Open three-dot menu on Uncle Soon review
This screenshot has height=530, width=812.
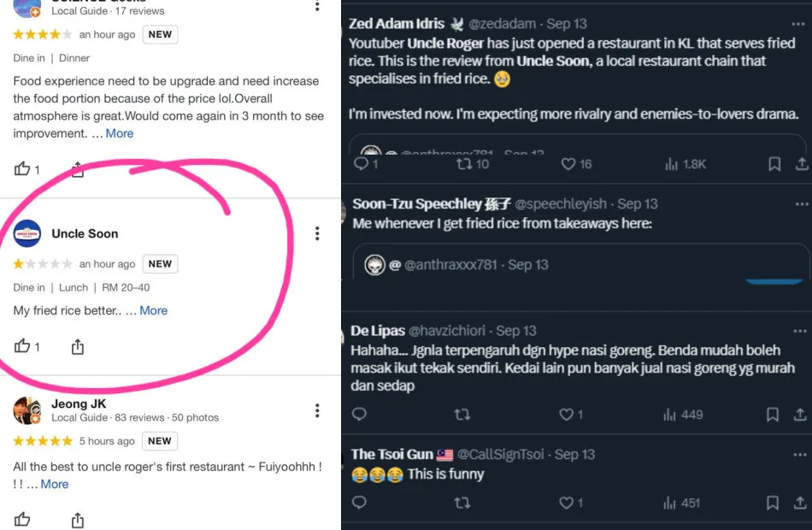tap(317, 233)
